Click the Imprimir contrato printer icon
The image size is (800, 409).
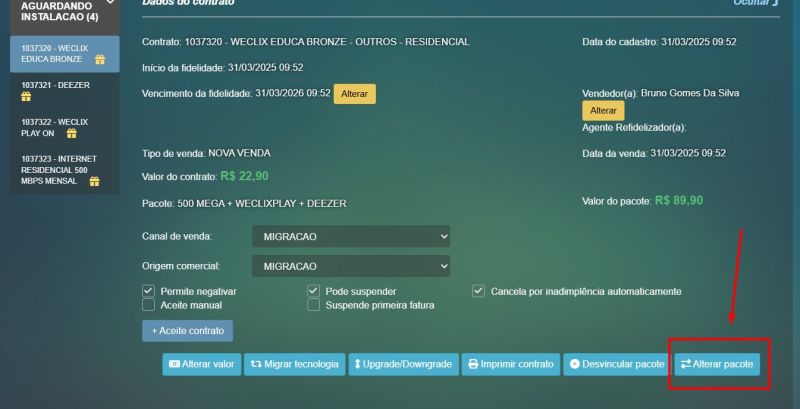tap(473, 365)
